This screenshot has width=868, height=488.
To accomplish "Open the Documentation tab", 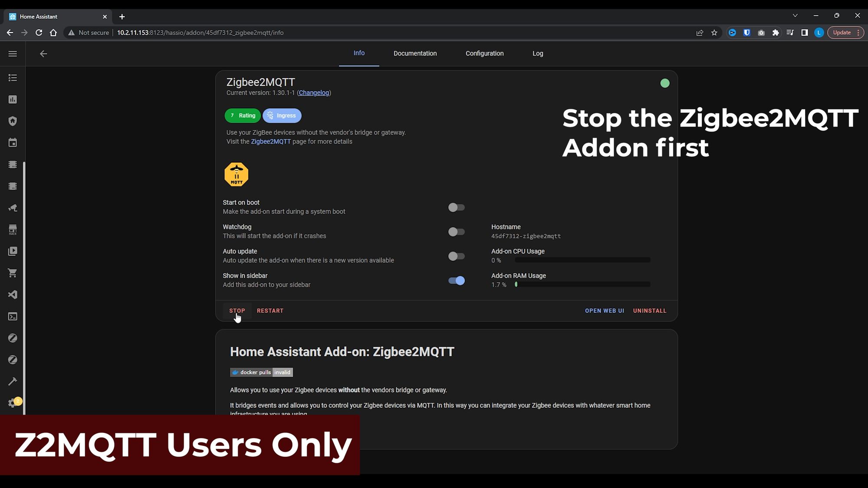I will (415, 53).
